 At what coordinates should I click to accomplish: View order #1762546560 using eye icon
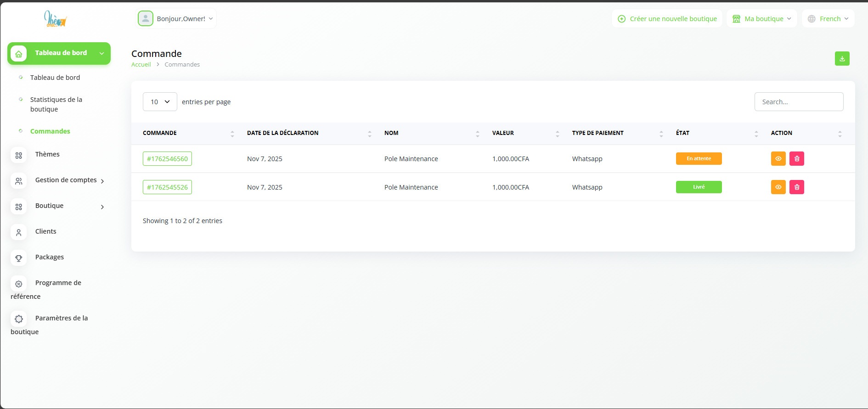tap(778, 159)
